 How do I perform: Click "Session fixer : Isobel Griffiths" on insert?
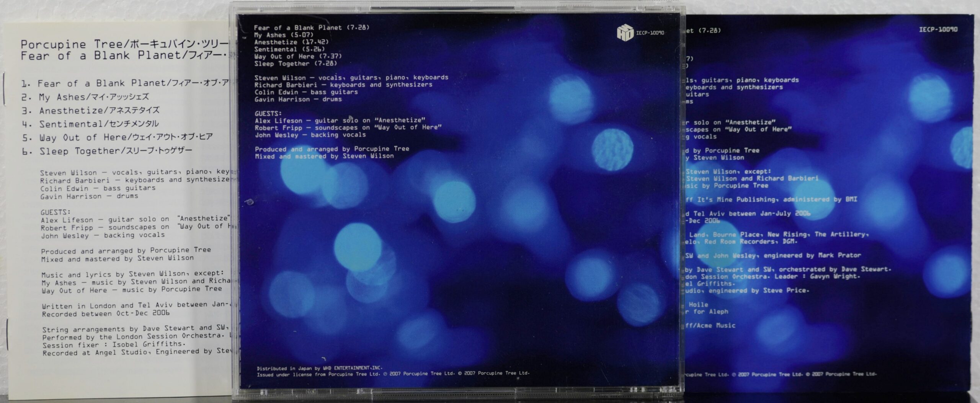114,344
